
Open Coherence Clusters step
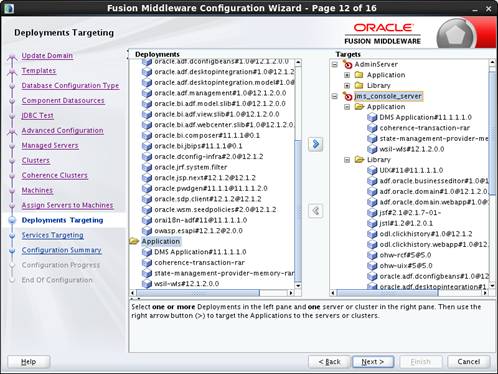pyautogui.click(x=55, y=176)
